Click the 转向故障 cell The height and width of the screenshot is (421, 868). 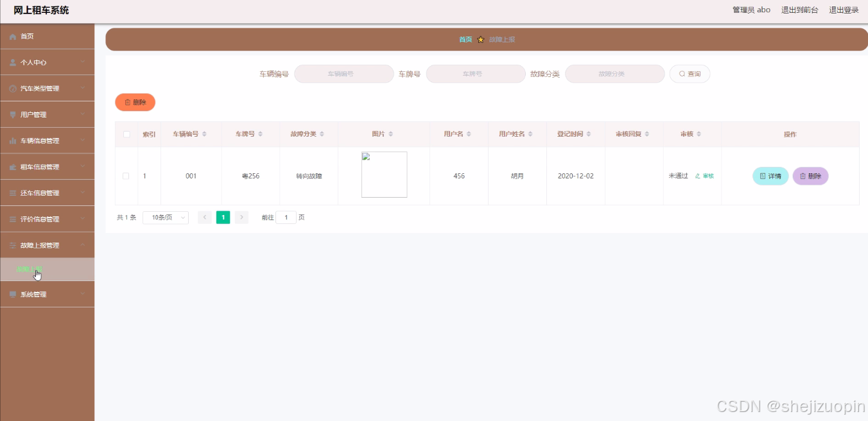[x=309, y=176]
